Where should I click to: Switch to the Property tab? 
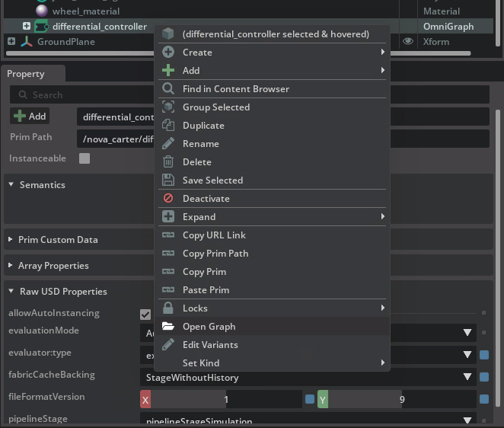point(26,74)
